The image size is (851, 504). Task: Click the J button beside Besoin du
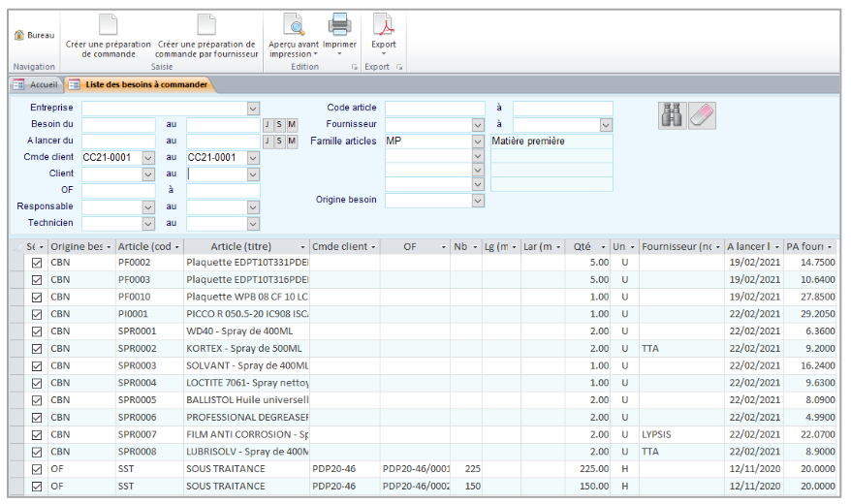point(268,125)
